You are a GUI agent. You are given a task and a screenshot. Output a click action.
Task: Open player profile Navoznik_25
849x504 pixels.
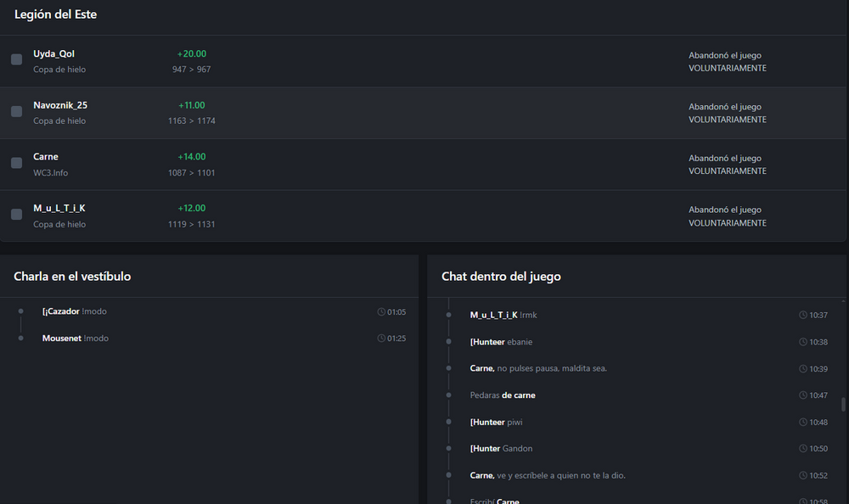[60, 105]
